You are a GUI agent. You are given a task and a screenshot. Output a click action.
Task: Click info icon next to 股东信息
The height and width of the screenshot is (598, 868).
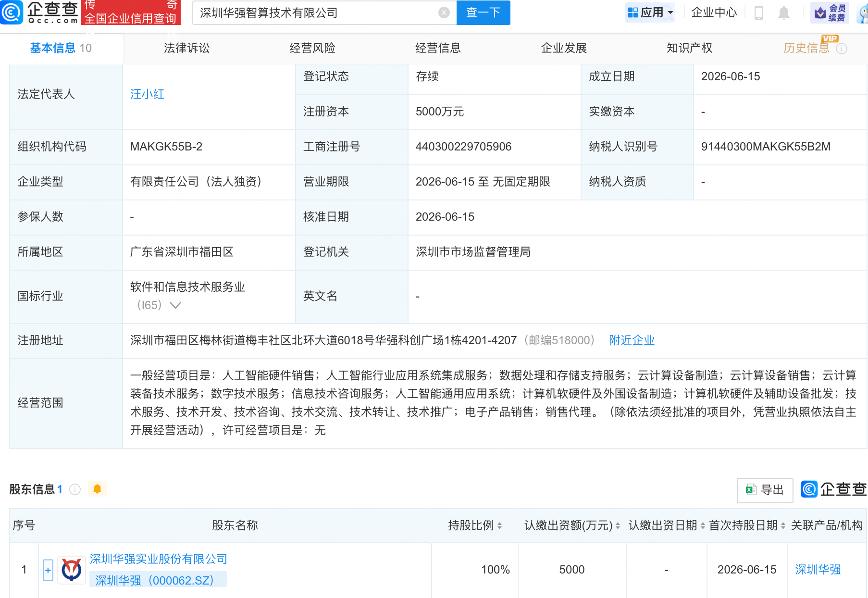[x=75, y=489]
